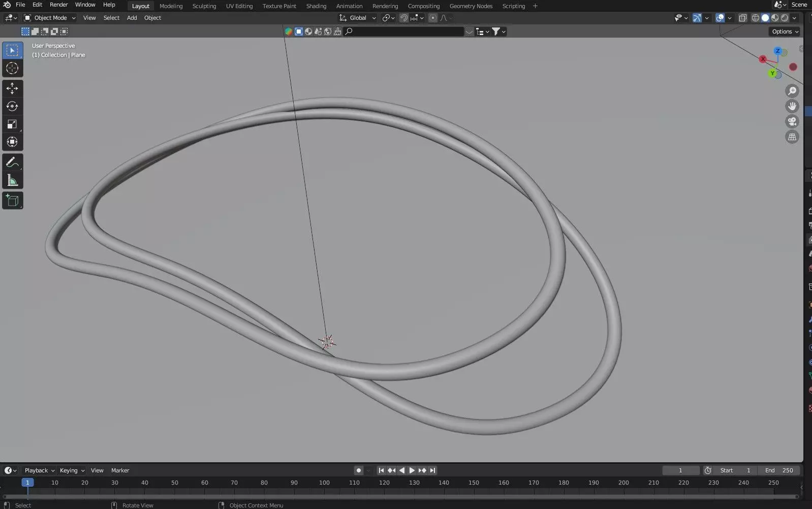This screenshot has width=812, height=509.
Task: Click the Y axis on navigation gizmo
Action: 772,73
